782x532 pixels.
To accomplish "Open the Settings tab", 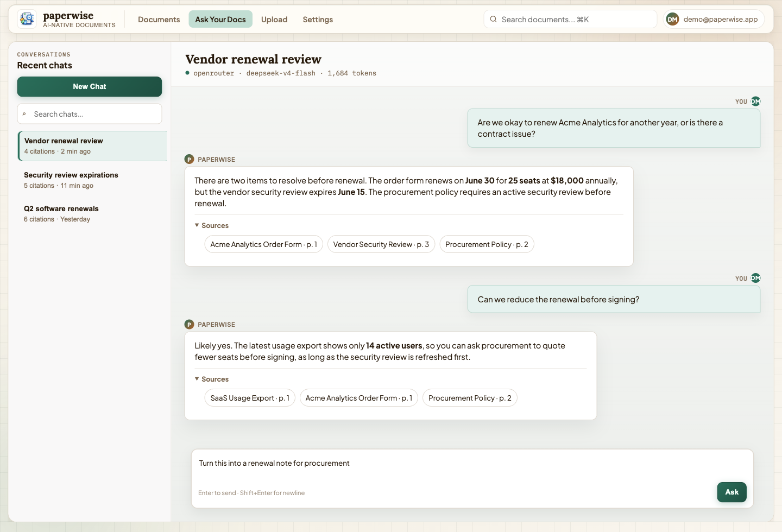I will (x=318, y=20).
